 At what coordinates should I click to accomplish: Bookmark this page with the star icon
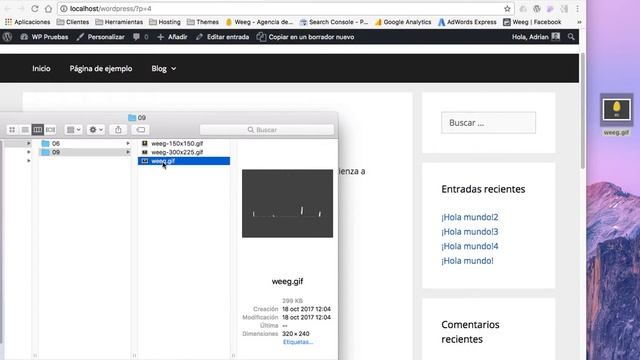click(x=507, y=9)
